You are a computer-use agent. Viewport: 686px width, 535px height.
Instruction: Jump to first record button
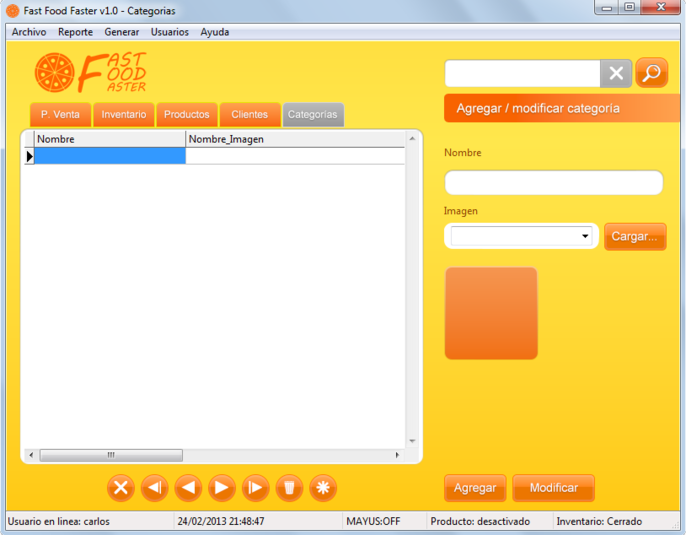[x=154, y=487]
